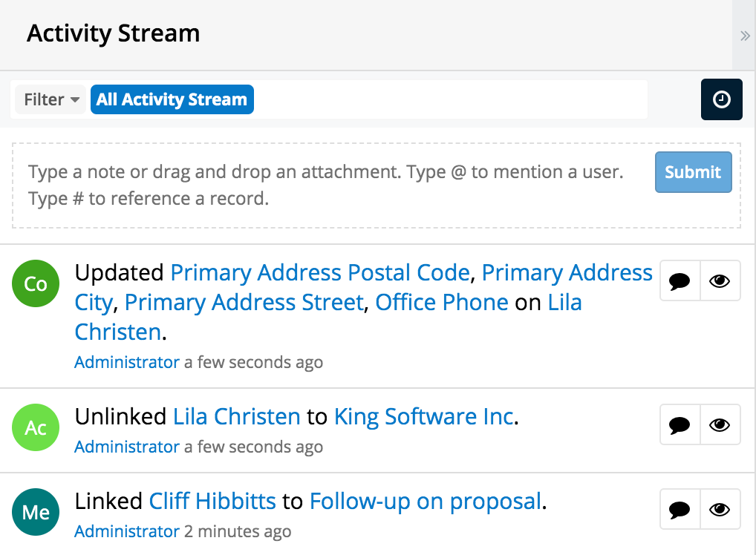Screen dimensions: 756x555
Task: Open the Filter dropdown
Action: [49, 99]
